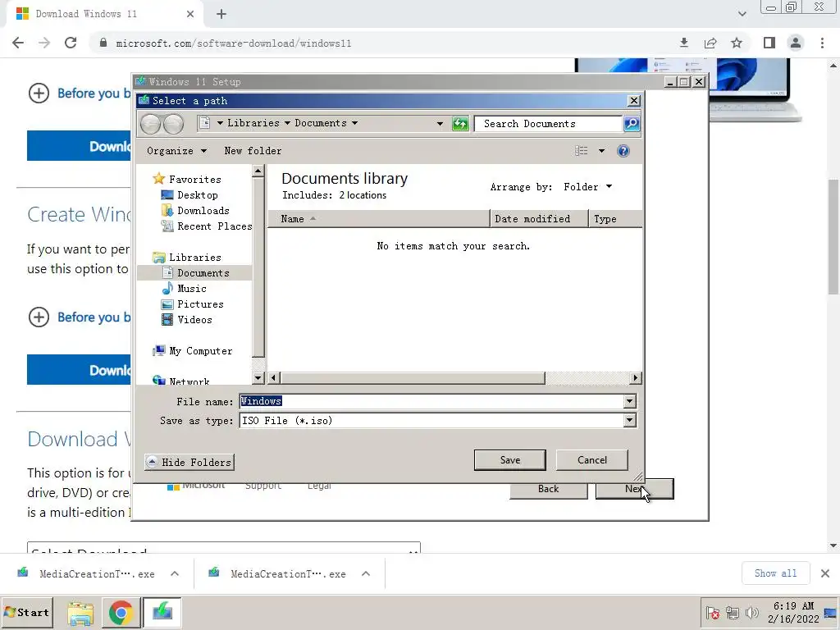Image resolution: width=840 pixels, height=630 pixels.
Task: Open the Start menu
Action: click(x=28, y=612)
